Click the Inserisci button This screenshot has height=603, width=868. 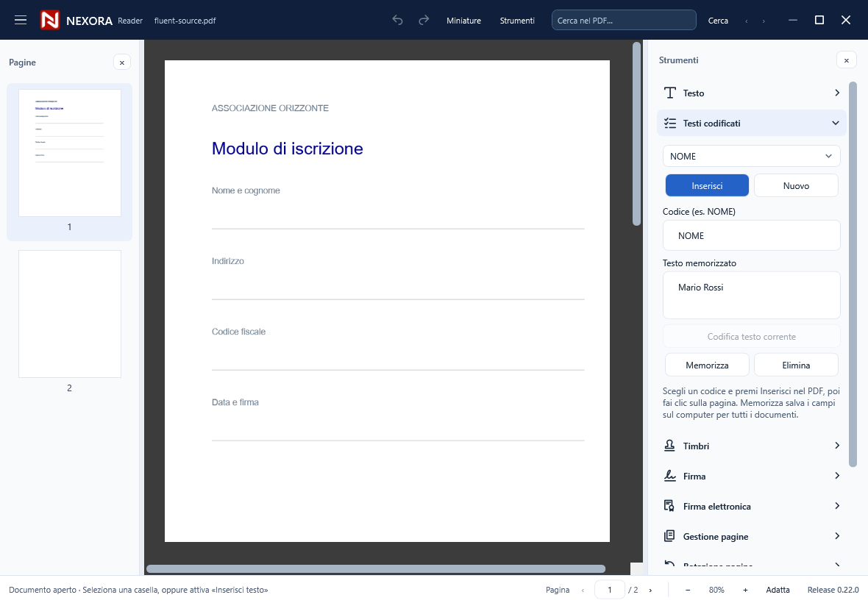point(707,185)
